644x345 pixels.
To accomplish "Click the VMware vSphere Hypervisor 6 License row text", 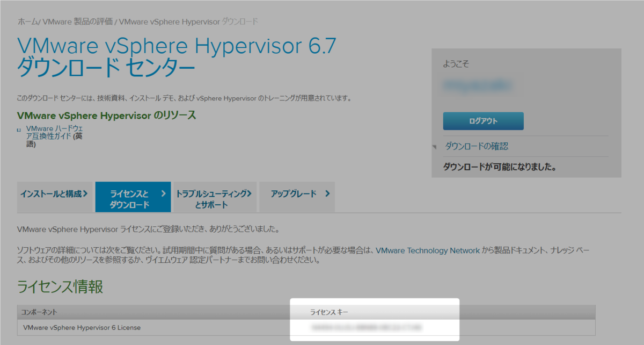I will (82, 327).
